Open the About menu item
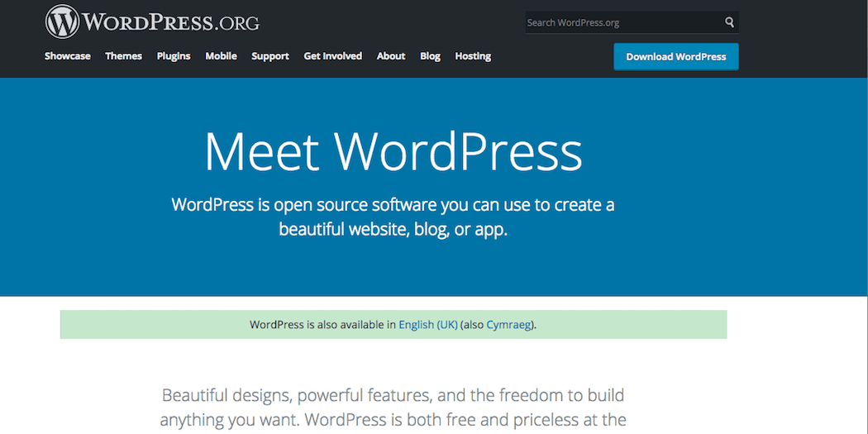The width and height of the screenshot is (868, 434). pyautogui.click(x=391, y=56)
